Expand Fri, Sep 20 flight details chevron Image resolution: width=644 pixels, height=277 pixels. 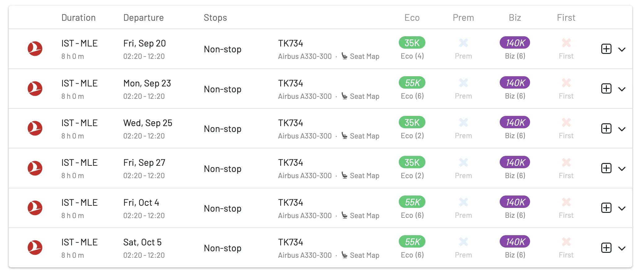(x=622, y=50)
